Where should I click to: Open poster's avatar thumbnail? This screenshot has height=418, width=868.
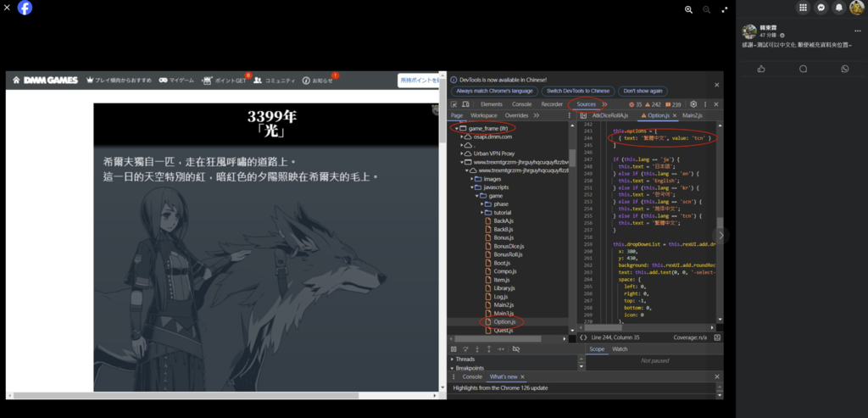tap(749, 31)
